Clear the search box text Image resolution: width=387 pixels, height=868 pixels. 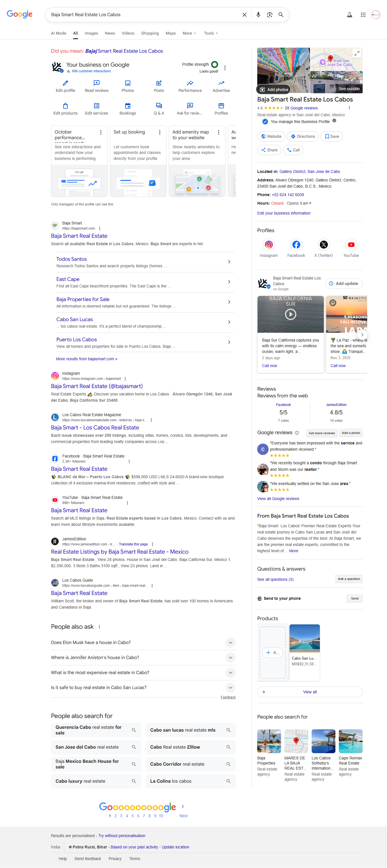(x=244, y=15)
